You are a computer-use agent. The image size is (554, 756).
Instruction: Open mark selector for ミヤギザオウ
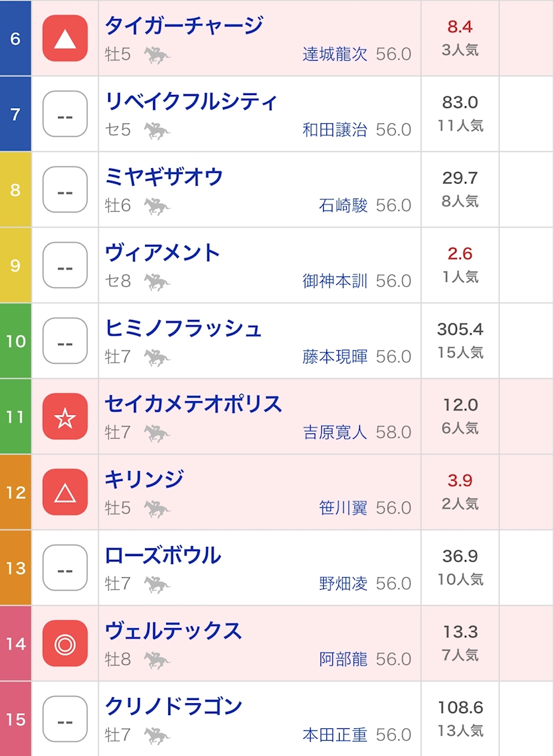[x=65, y=189]
